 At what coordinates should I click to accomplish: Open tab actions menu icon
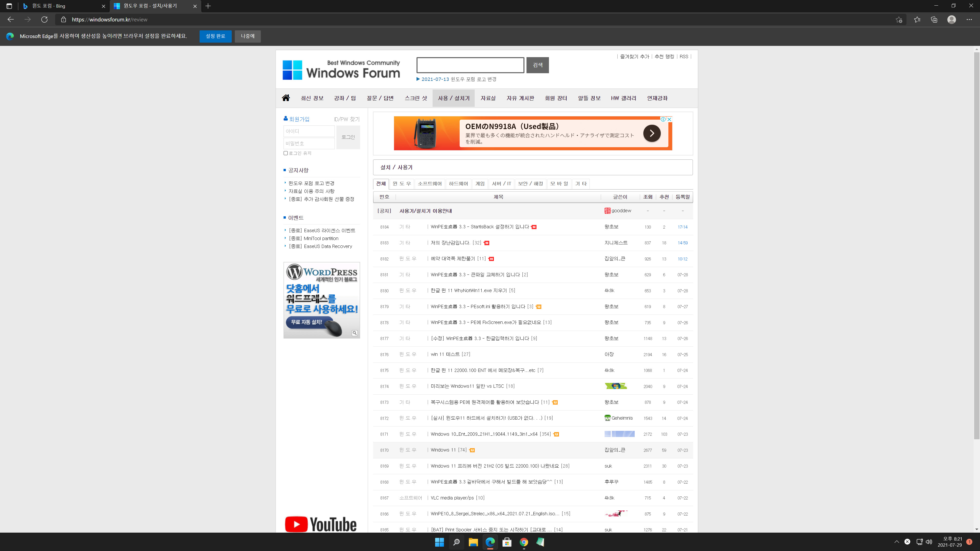9,6
